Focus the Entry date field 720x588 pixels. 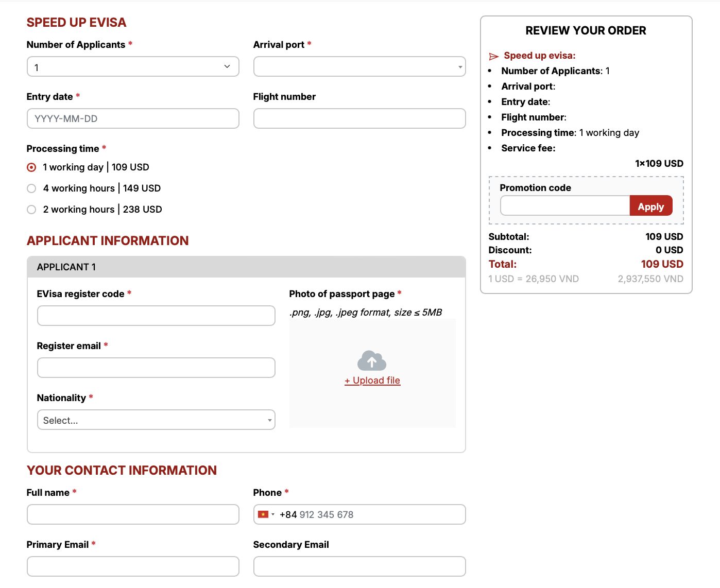tap(132, 119)
